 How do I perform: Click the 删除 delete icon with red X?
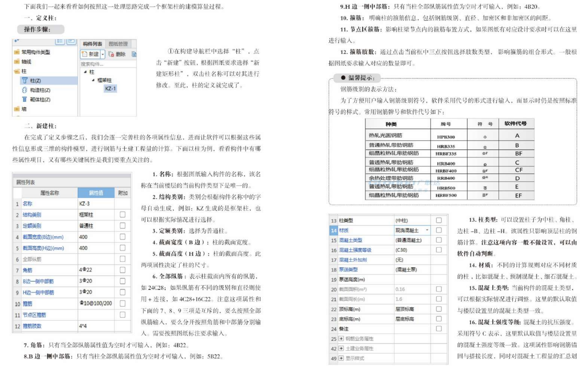pos(111,54)
